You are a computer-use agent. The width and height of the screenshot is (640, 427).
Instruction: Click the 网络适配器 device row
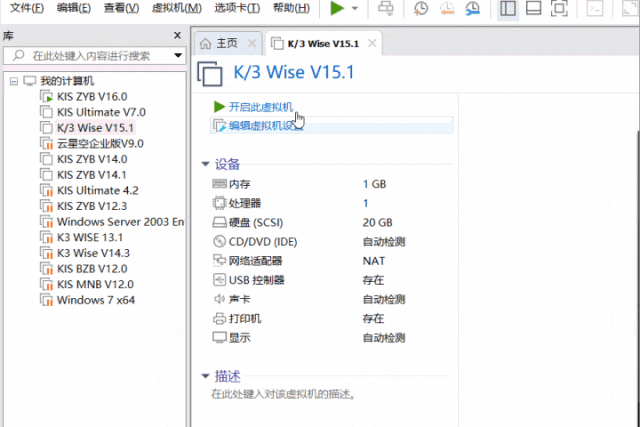pos(331,261)
